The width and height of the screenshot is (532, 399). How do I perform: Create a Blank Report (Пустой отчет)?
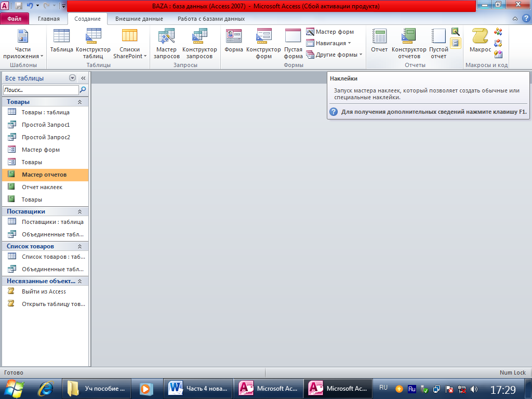coord(438,44)
